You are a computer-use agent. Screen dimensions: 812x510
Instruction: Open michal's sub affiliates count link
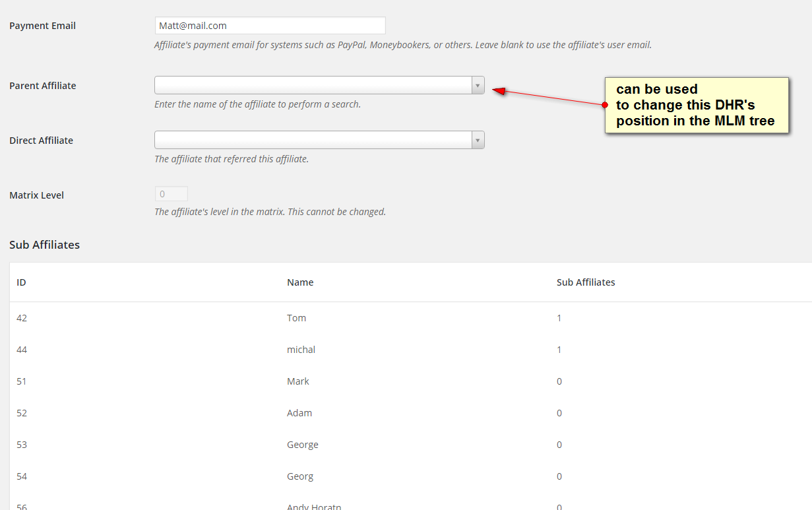click(x=559, y=350)
